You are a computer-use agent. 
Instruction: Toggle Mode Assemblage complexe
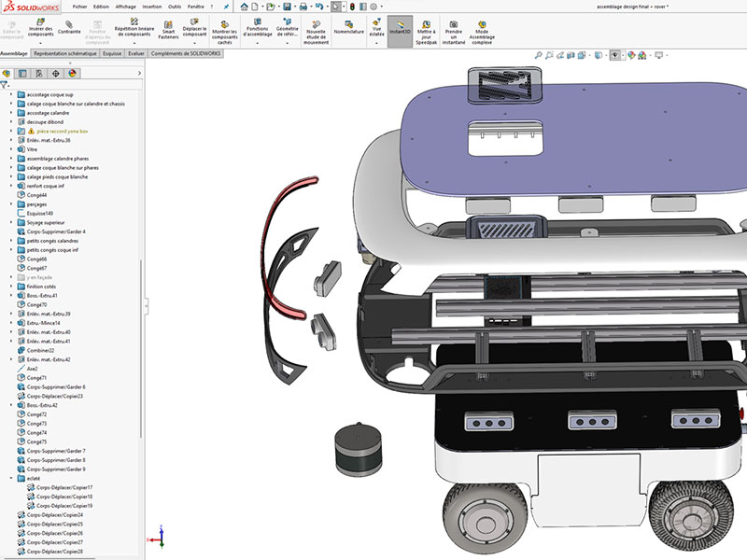coord(482,28)
